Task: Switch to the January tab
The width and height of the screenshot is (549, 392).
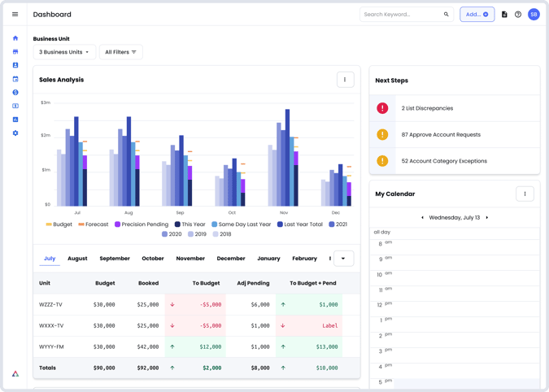Action: [x=268, y=259]
